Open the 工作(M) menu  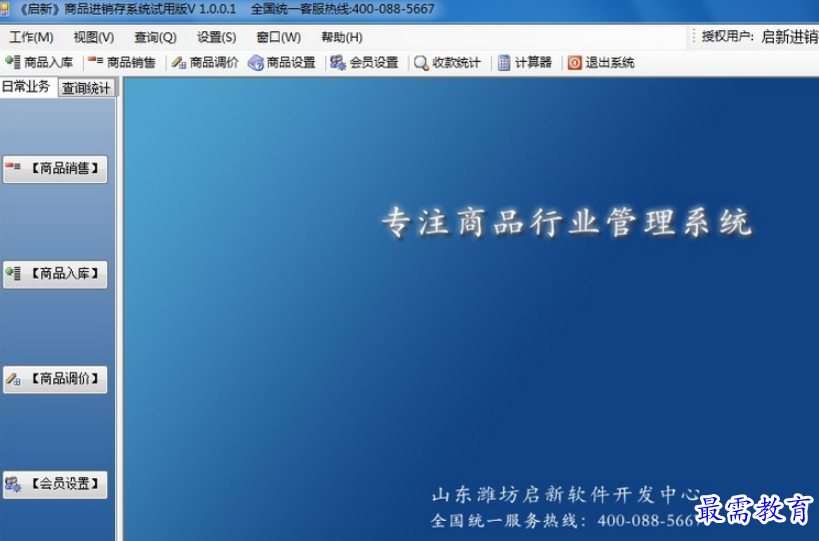(x=31, y=37)
